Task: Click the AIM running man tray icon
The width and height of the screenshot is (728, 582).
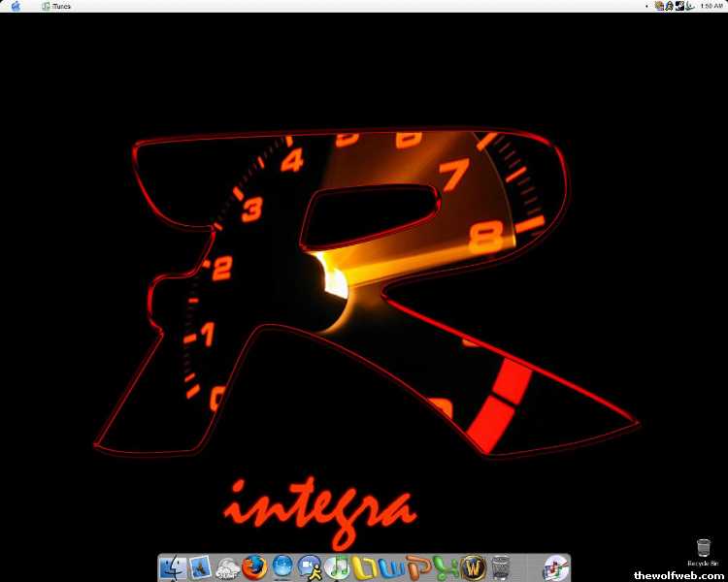Action: pyautogui.click(x=669, y=6)
